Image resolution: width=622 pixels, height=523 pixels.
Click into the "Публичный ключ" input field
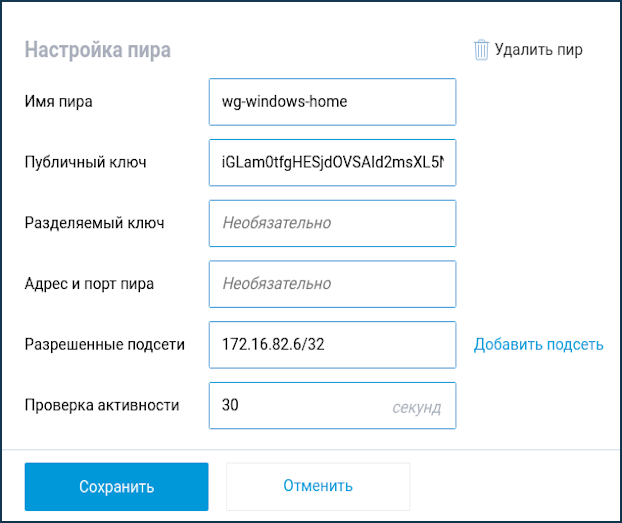coord(332,163)
